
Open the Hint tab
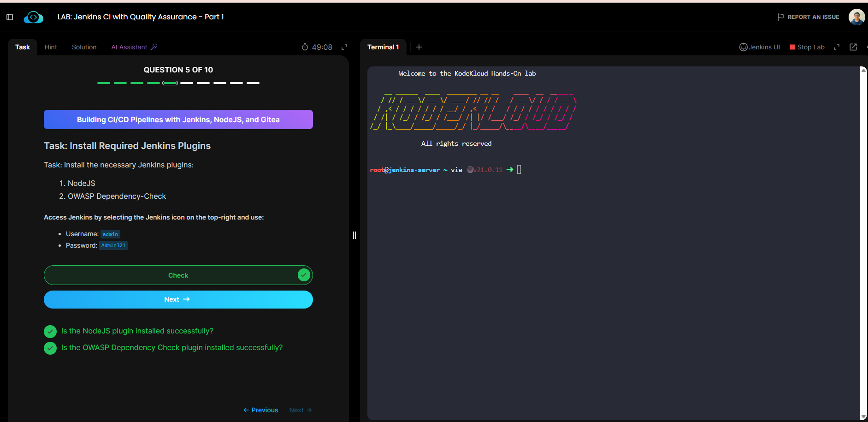(51, 47)
